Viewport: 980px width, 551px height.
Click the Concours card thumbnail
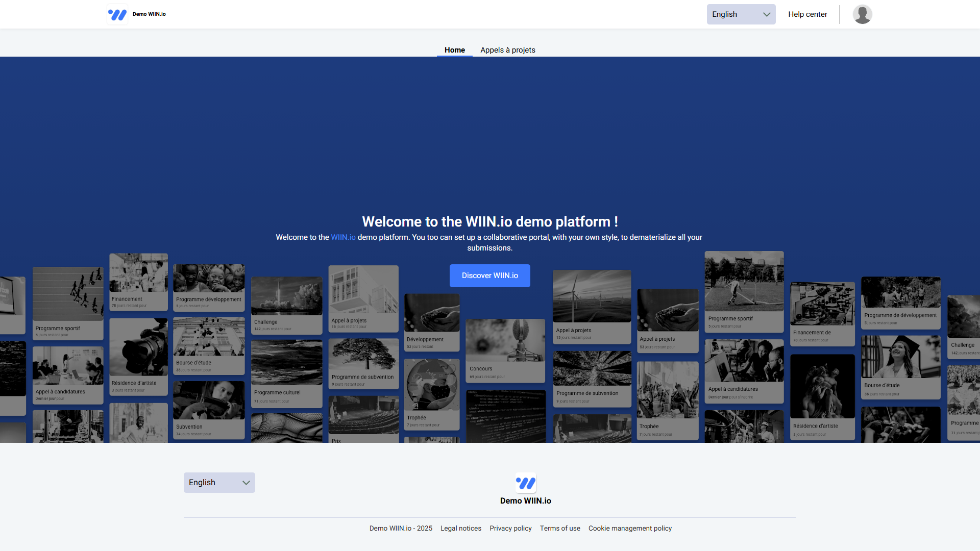point(505,340)
